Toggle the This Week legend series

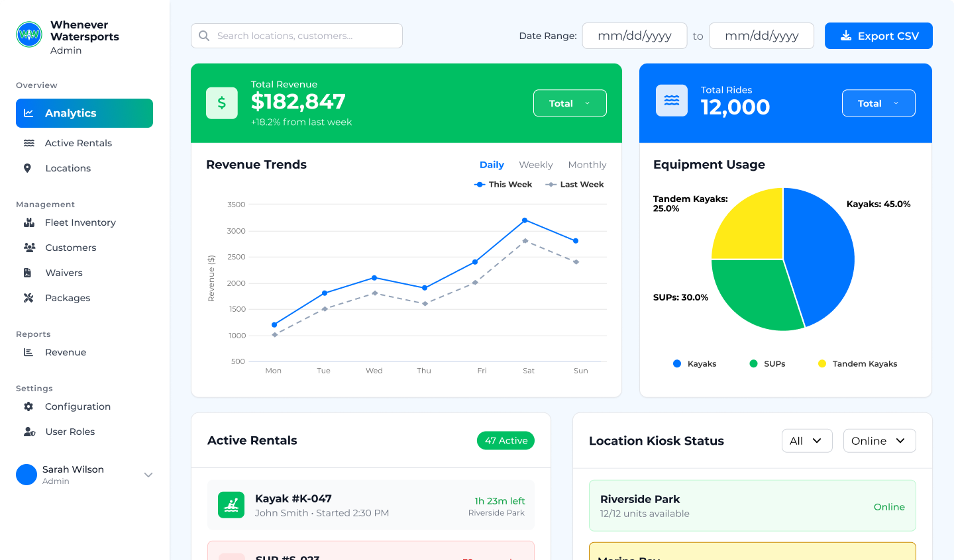click(x=503, y=185)
